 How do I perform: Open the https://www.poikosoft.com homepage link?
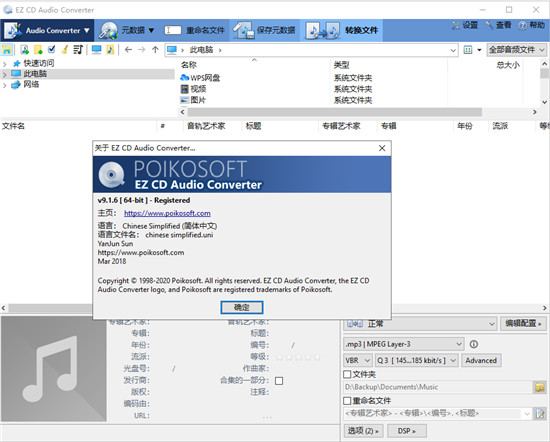click(x=167, y=213)
